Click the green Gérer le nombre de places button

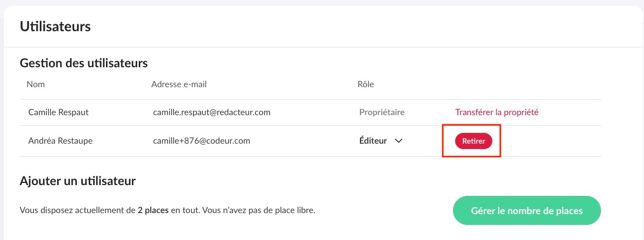[527, 210]
